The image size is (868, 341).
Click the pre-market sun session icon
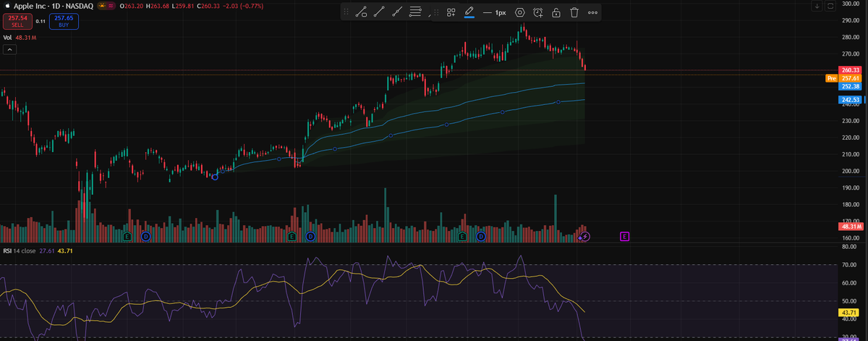tap(103, 6)
